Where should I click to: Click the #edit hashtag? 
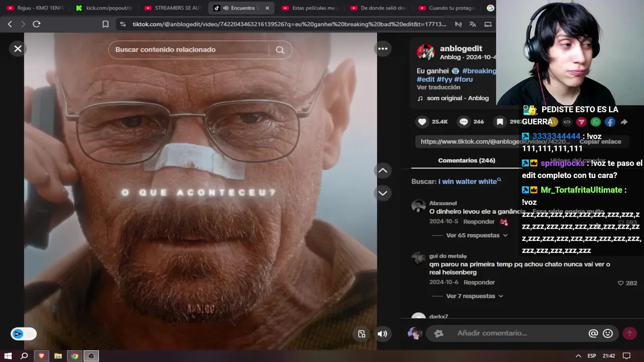426,79
